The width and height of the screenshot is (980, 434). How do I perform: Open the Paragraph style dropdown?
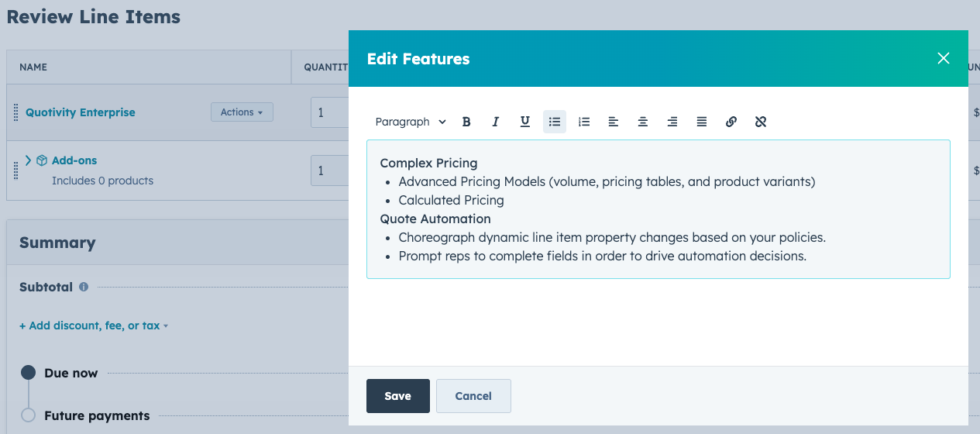click(411, 122)
